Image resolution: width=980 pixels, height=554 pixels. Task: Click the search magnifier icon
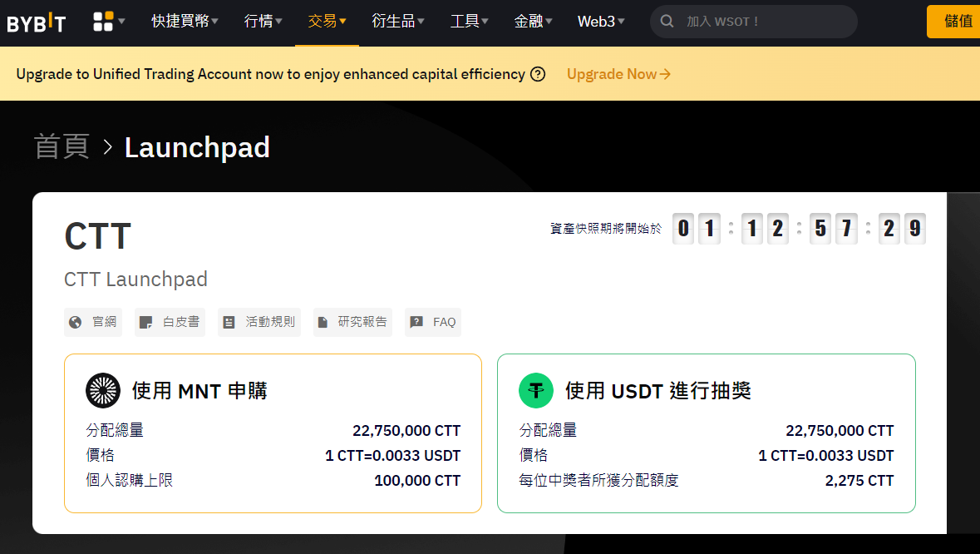click(667, 22)
